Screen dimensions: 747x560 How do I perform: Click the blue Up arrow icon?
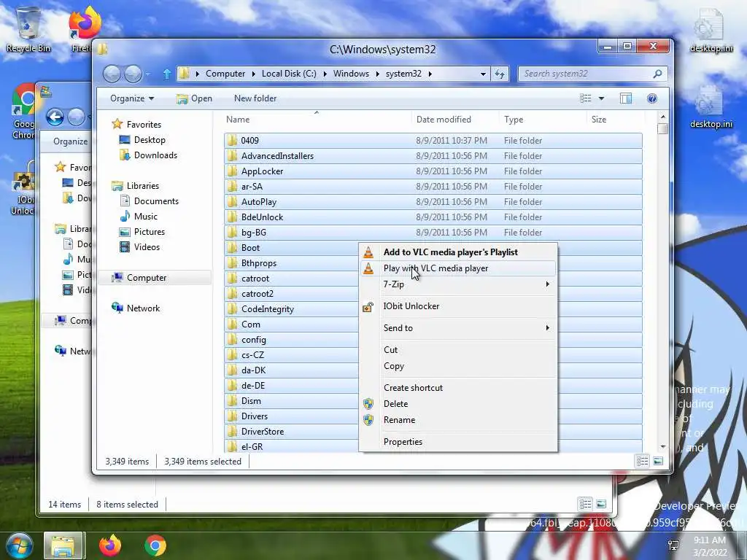167,74
